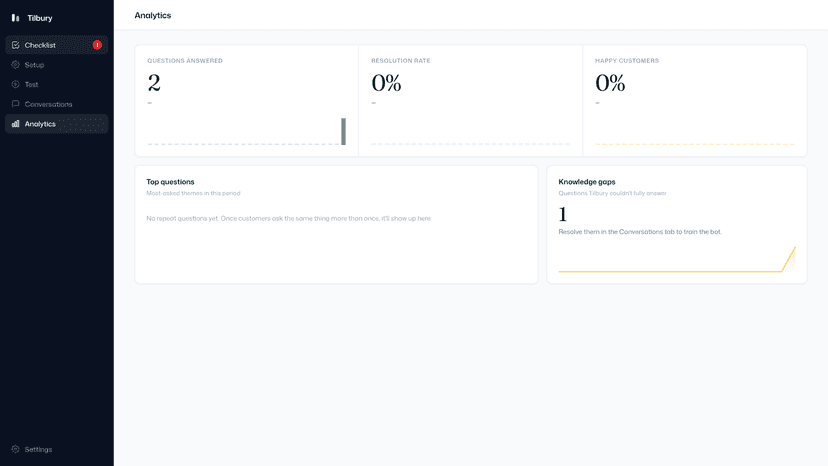Open the Test page

click(x=57, y=84)
